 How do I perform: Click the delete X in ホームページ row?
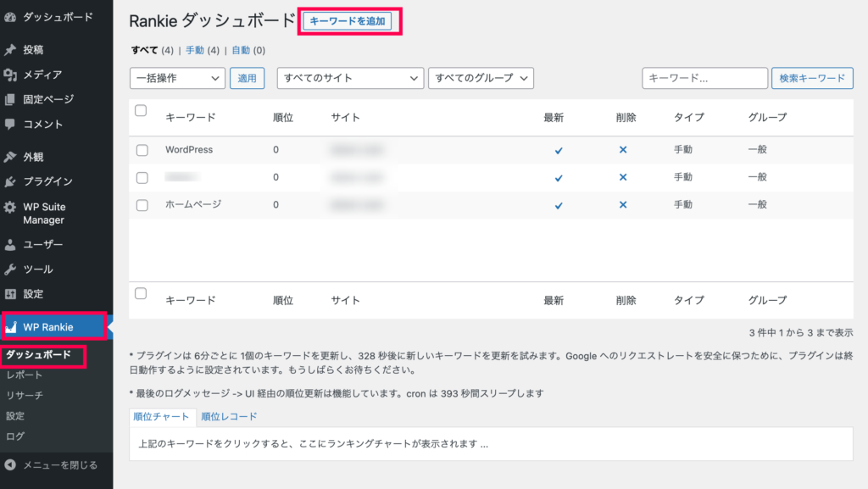[x=623, y=205]
